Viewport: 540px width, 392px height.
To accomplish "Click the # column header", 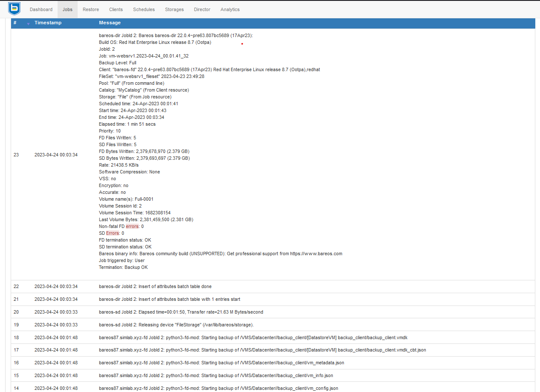I will (15, 23).
